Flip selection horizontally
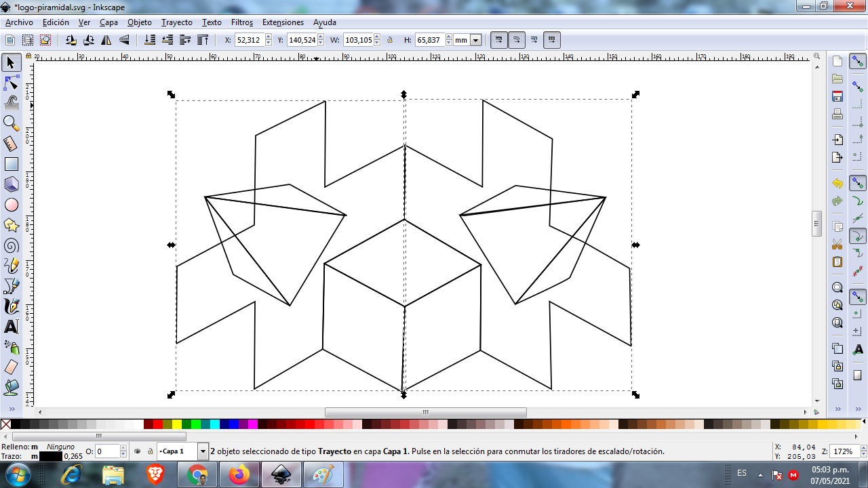Screen dimensions: 868x488 point(106,40)
